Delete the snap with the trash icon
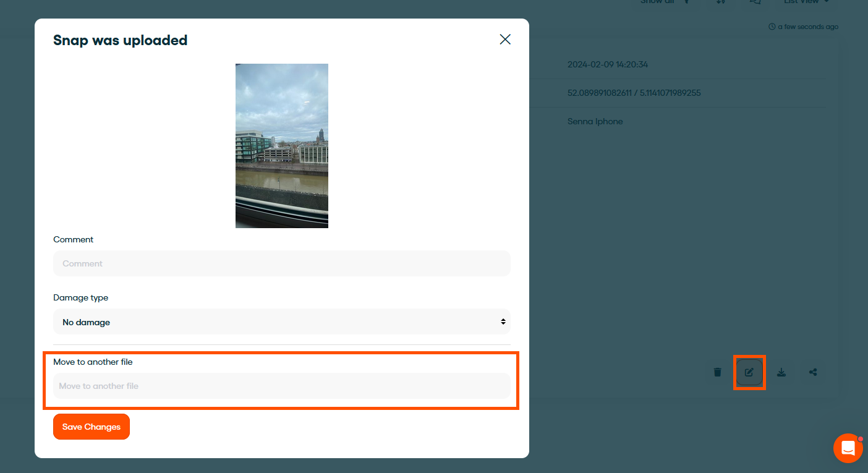This screenshot has height=473, width=868. point(717,372)
